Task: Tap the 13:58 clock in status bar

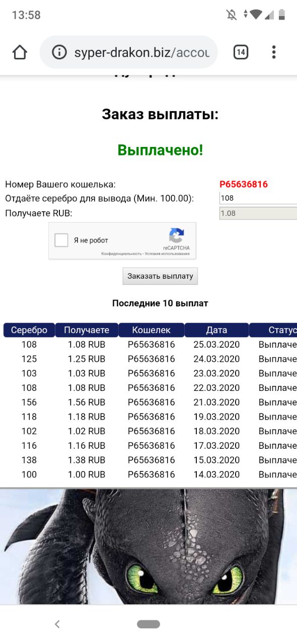Action: tap(26, 15)
